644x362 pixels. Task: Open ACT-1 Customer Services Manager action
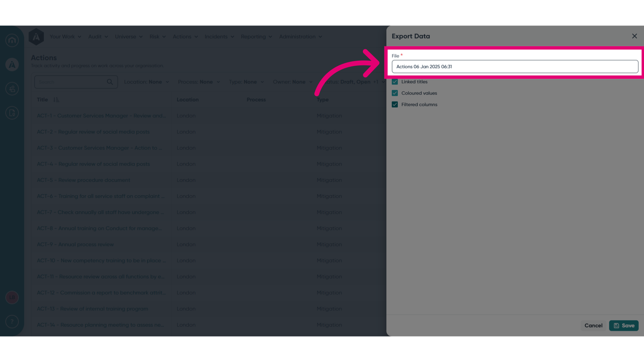tap(101, 116)
